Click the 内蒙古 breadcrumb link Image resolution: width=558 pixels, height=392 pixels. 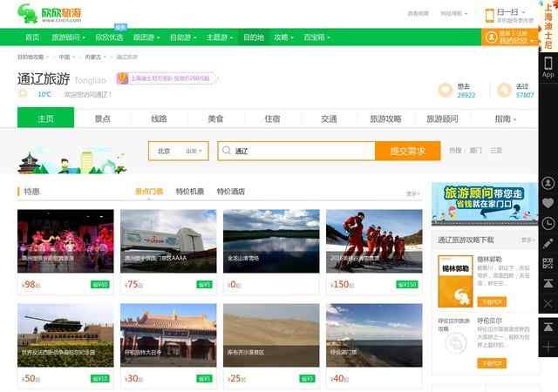point(93,57)
